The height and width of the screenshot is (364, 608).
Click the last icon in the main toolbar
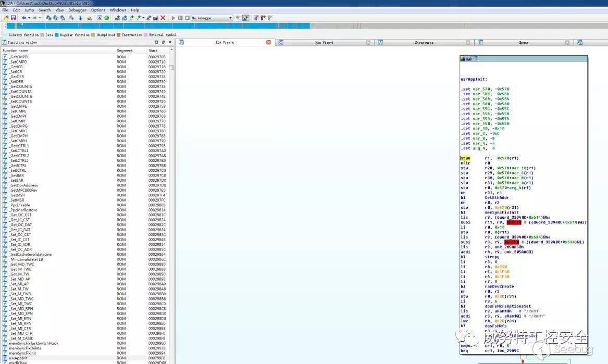(270, 18)
